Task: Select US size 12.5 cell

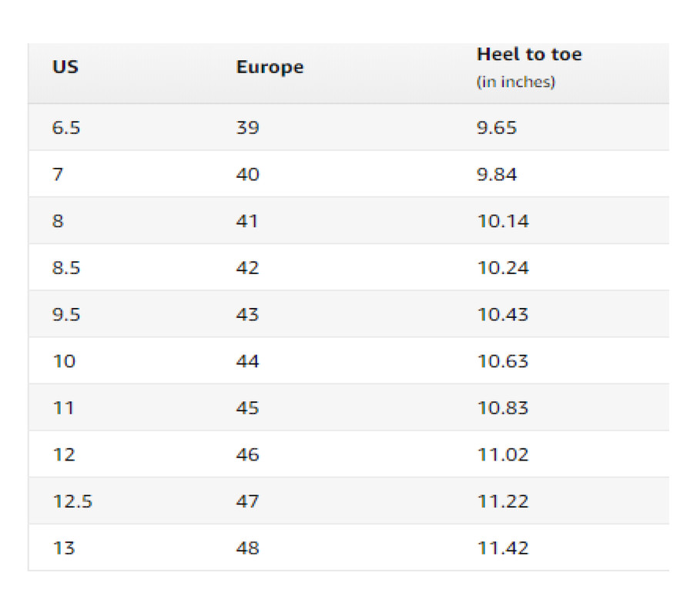Action: tap(72, 502)
